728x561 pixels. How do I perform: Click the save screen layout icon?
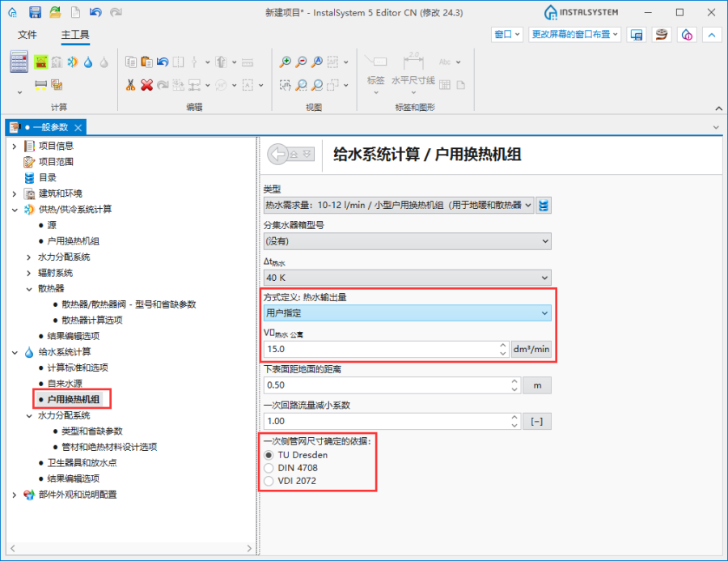[x=636, y=34]
